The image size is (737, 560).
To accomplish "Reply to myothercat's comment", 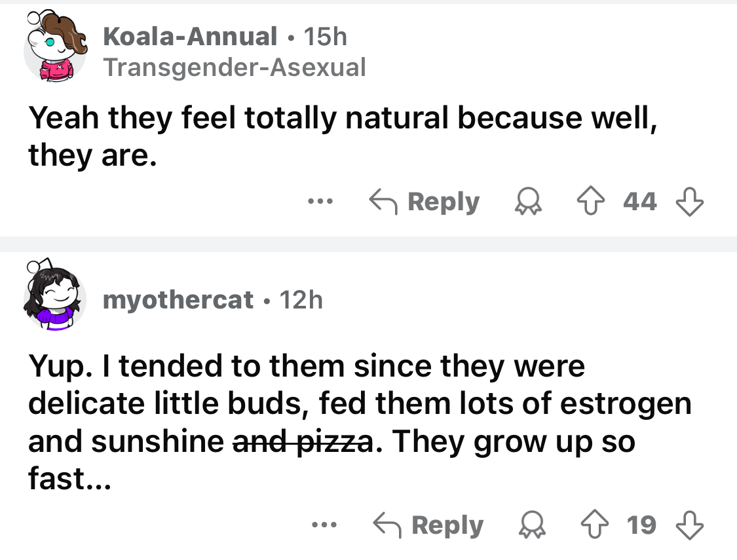I will click(428, 526).
